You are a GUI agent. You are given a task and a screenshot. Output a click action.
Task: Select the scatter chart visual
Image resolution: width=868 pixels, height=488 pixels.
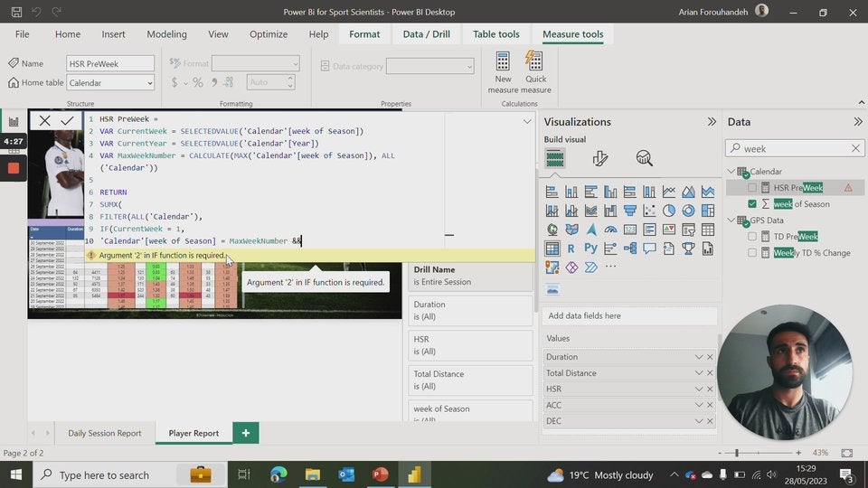pyautogui.click(x=649, y=211)
